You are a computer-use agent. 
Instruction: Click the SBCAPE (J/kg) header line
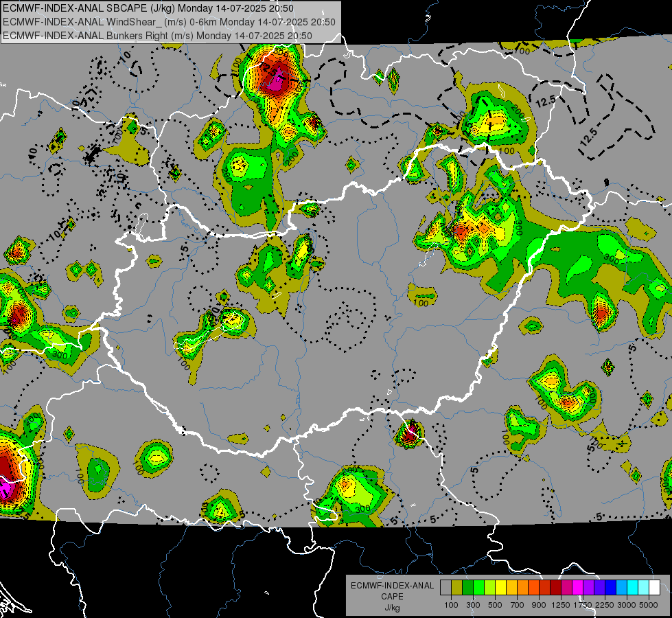pyautogui.click(x=148, y=8)
